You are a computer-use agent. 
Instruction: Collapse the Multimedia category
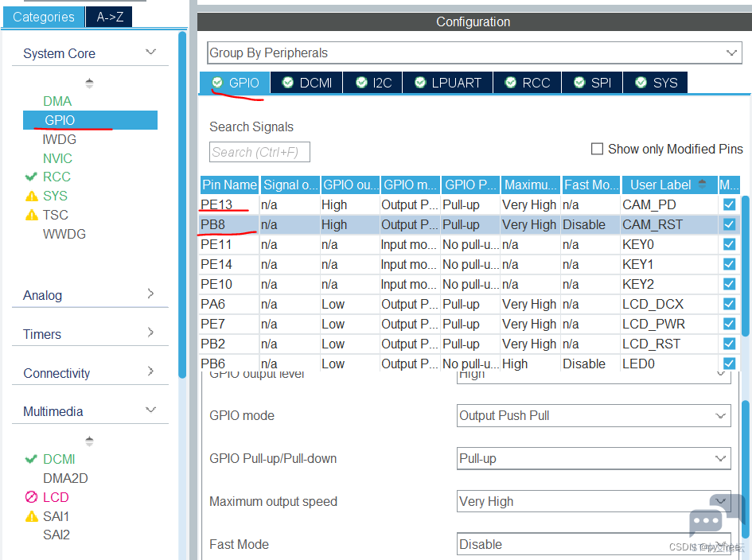(150, 410)
